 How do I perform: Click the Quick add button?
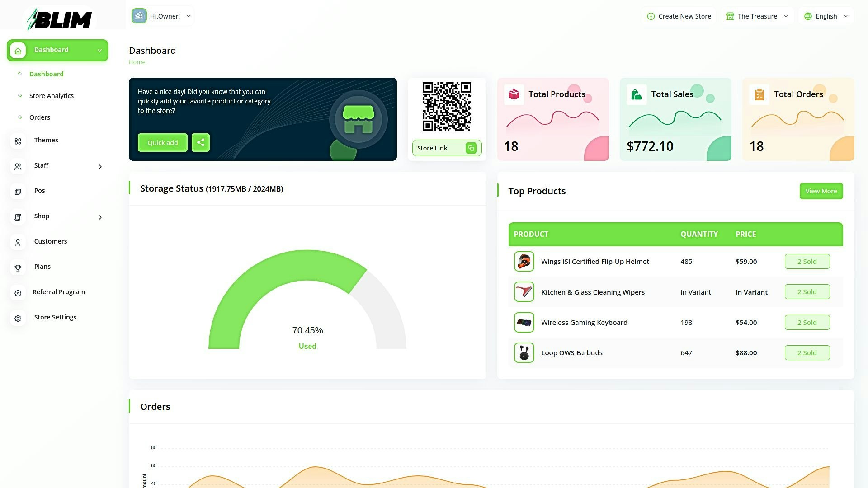click(162, 142)
